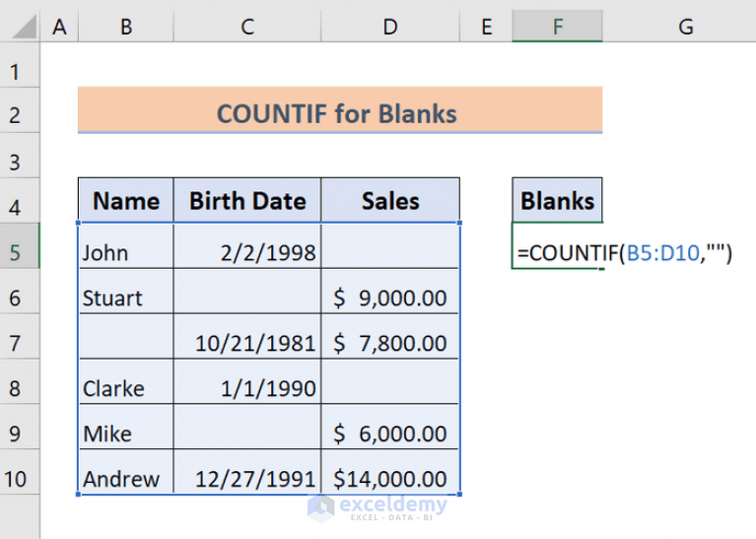Image resolution: width=756 pixels, height=539 pixels.
Task: Select column E header
Action: pyautogui.click(x=486, y=27)
